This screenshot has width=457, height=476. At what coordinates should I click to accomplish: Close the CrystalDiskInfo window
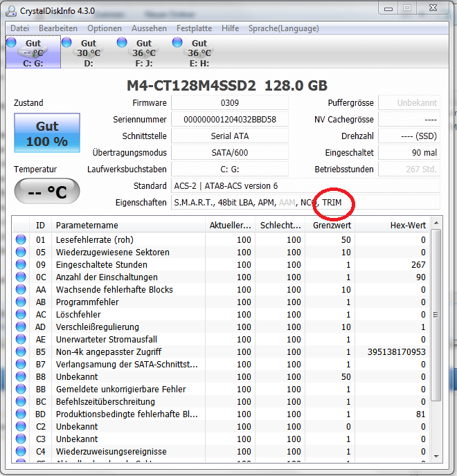tap(433, 8)
